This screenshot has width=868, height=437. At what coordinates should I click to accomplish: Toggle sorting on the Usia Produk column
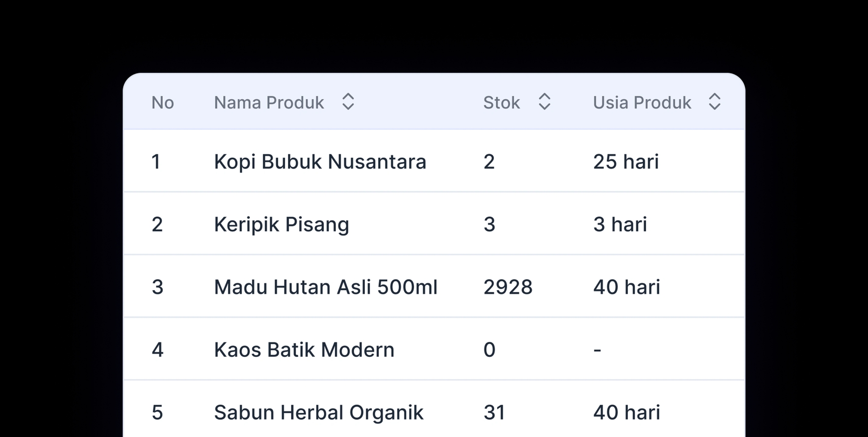714,102
